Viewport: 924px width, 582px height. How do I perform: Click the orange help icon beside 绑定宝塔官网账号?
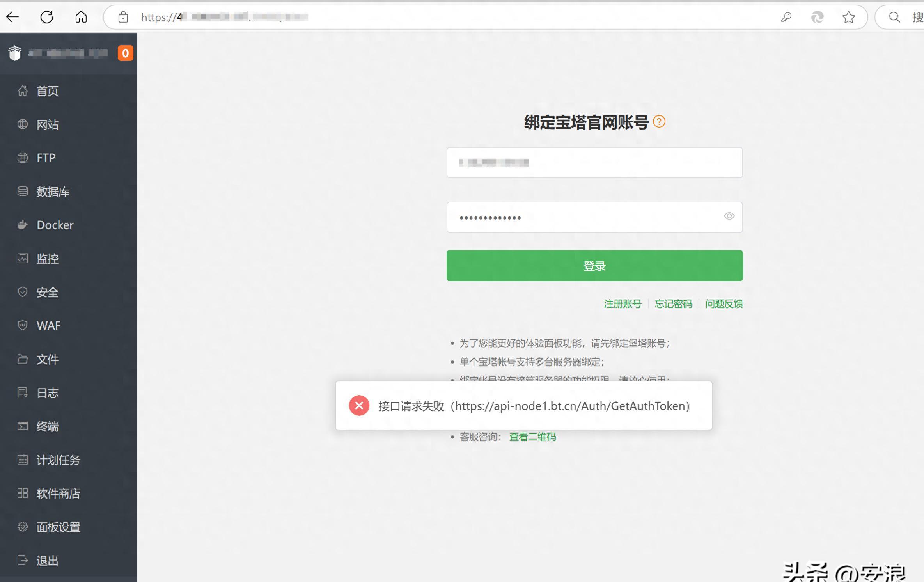tap(659, 122)
